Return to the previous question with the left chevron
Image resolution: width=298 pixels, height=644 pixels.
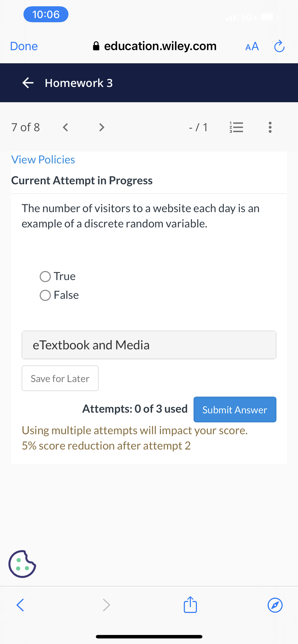click(x=65, y=127)
